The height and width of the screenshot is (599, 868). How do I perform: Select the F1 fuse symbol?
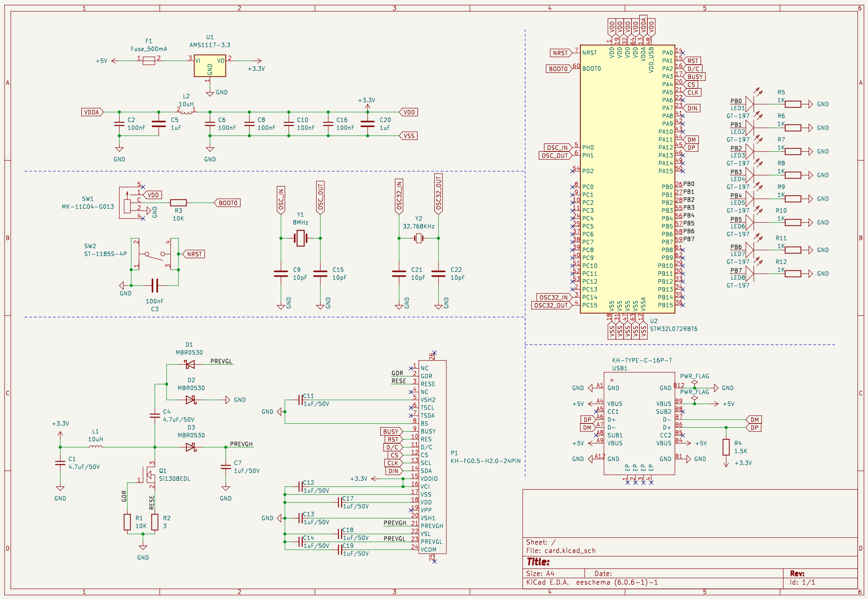coord(149,61)
